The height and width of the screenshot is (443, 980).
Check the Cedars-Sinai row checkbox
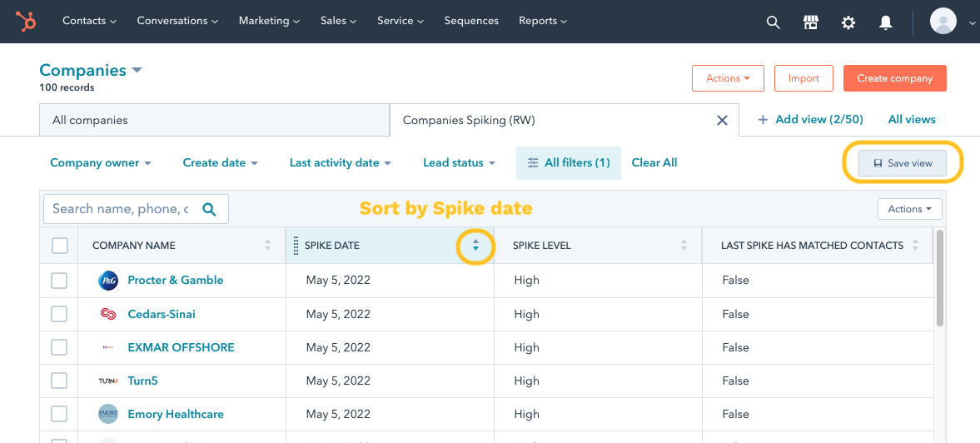tap(59, 314)
